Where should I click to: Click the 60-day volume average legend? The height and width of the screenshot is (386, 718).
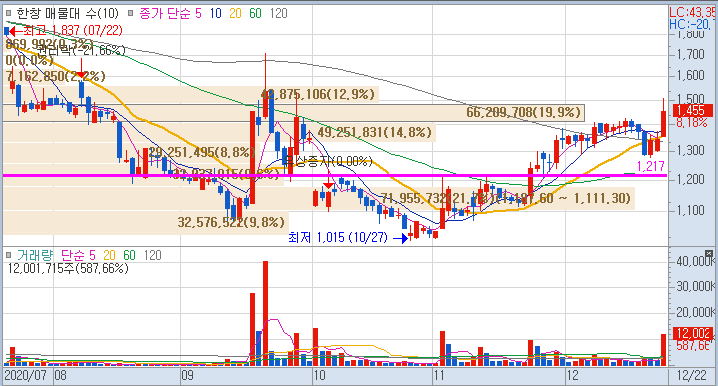[130, 255]
